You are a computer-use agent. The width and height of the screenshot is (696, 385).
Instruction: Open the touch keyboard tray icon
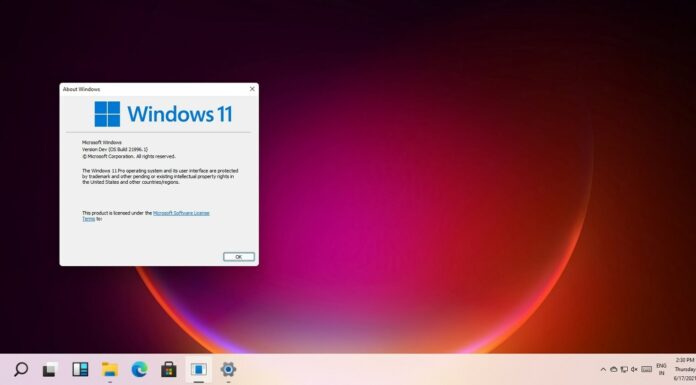click(647, 369)
